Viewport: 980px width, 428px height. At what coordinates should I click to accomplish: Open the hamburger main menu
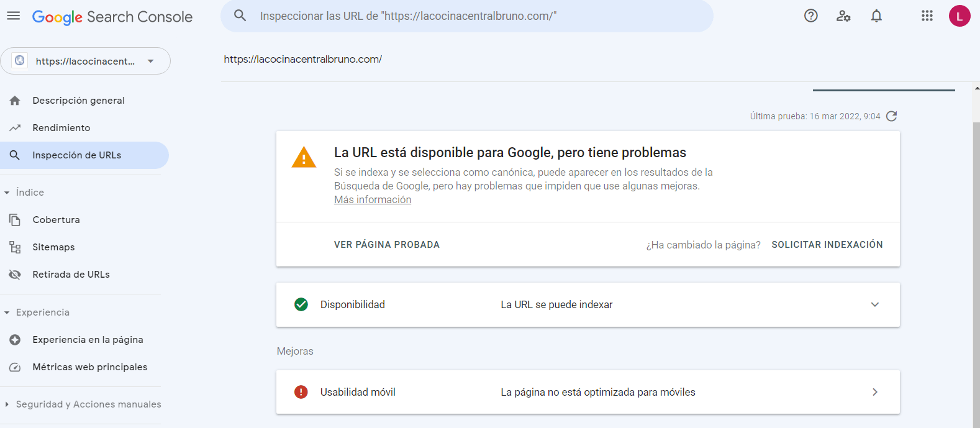tap(14, 16)
